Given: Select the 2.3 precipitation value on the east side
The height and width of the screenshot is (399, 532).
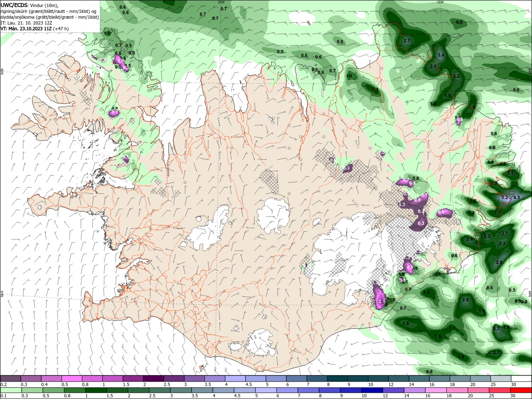Looking at the screenshot, I should 502,244.
